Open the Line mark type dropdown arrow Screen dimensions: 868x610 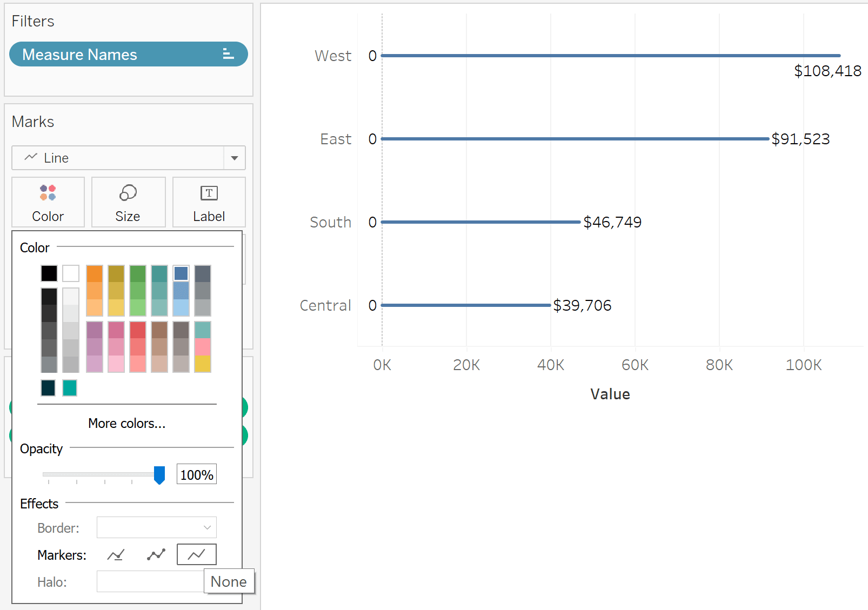[235, 158]
